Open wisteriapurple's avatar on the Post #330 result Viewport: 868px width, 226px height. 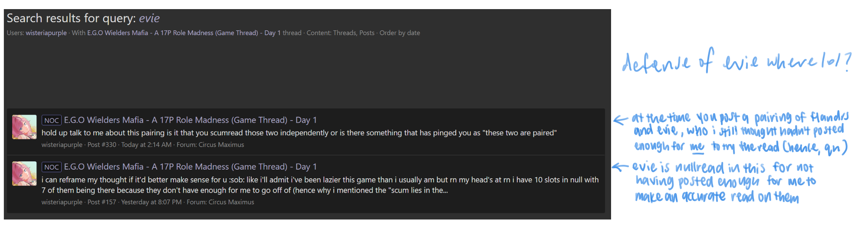pyautogui.click(x=24, y=127)
